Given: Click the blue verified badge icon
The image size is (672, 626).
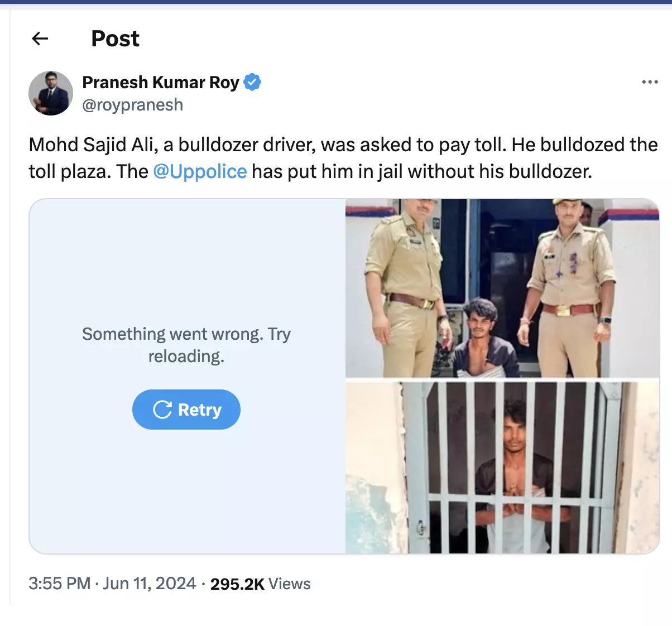Looking at the screenshot, I should (252, 82).
